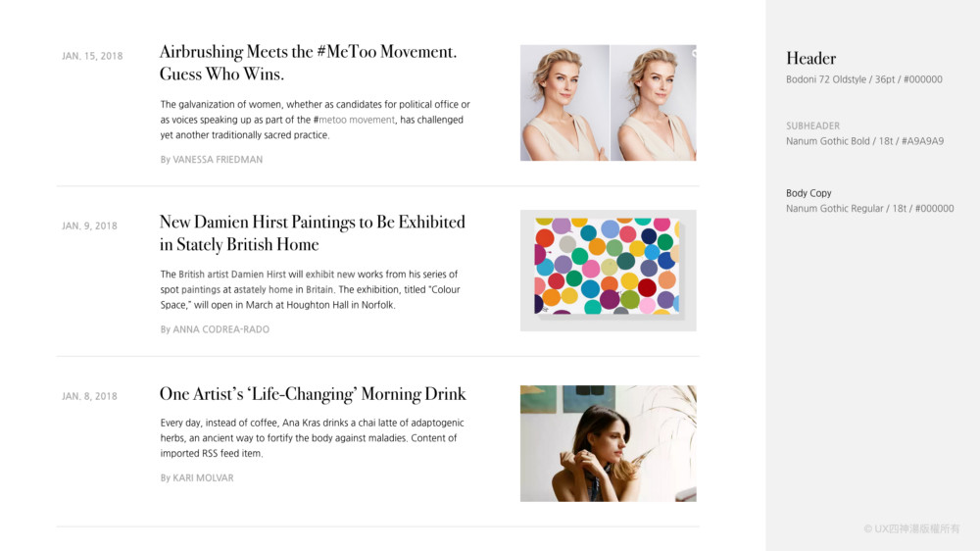The height and width of the screenshot is (551, 980).
Task: Select the Bodoni 72 Oldstyle font spec
Action: pyautogui.click(x=863, y=79)
